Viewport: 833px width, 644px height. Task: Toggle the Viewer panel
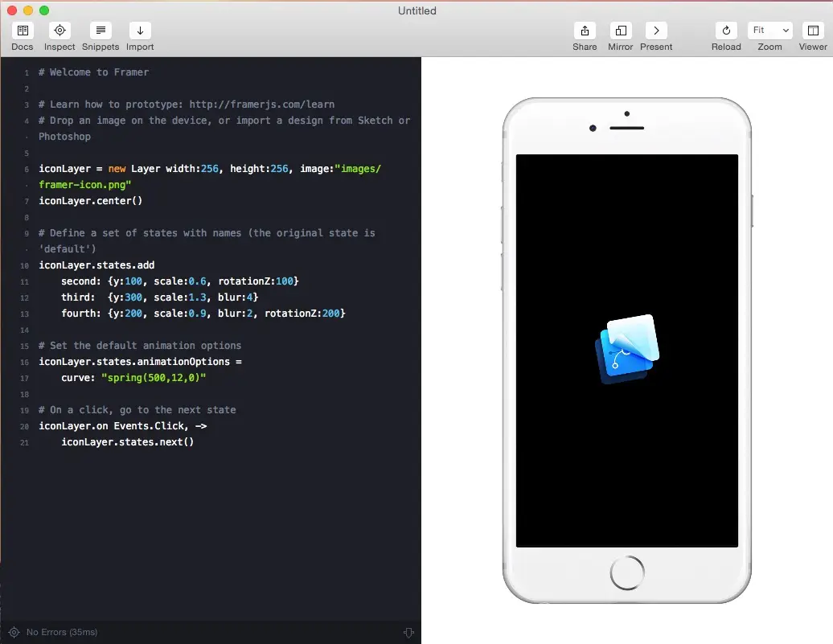(x=813, y=31)
